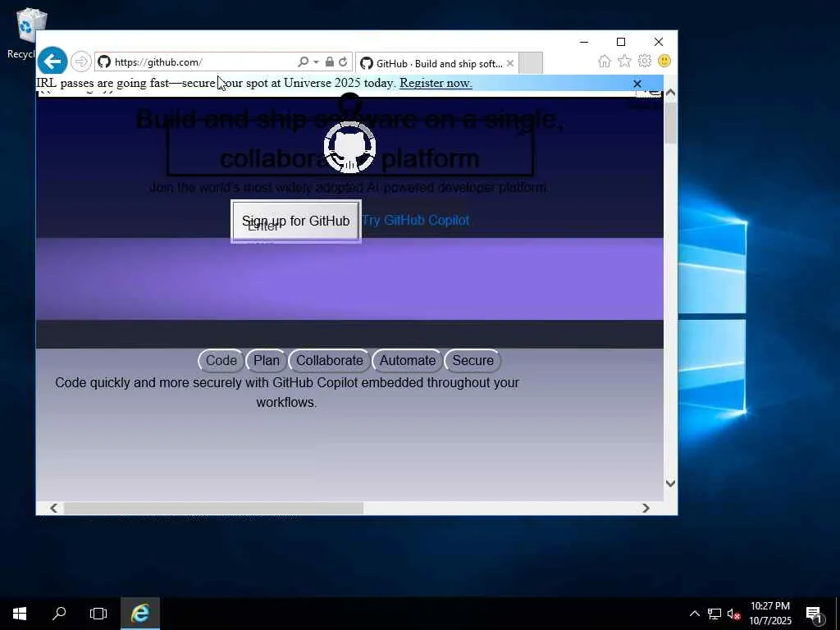Image resolution: width=840 pixels, height=630 pixels.
Task: Click the smiley feedback icon
Action: (664, 61)
